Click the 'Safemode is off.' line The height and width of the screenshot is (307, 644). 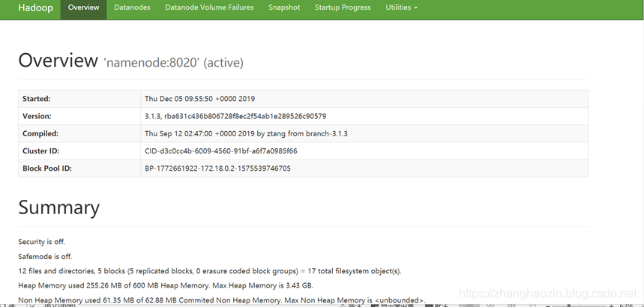tap(45, 257)
